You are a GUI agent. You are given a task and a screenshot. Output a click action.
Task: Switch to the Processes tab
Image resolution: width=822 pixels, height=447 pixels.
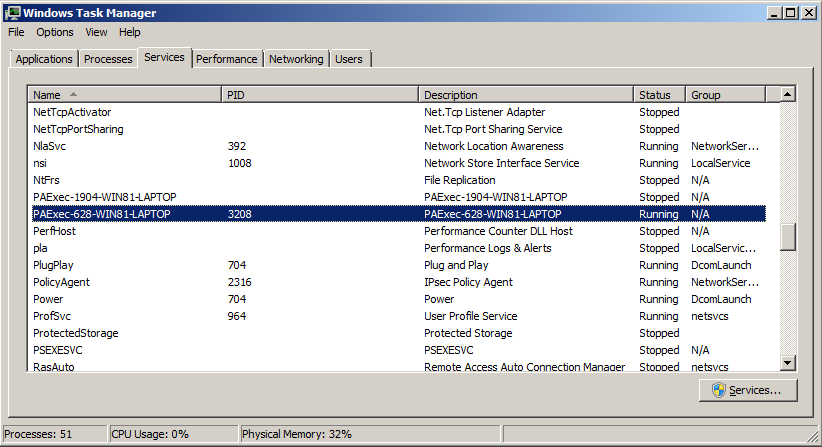(108, 59)
